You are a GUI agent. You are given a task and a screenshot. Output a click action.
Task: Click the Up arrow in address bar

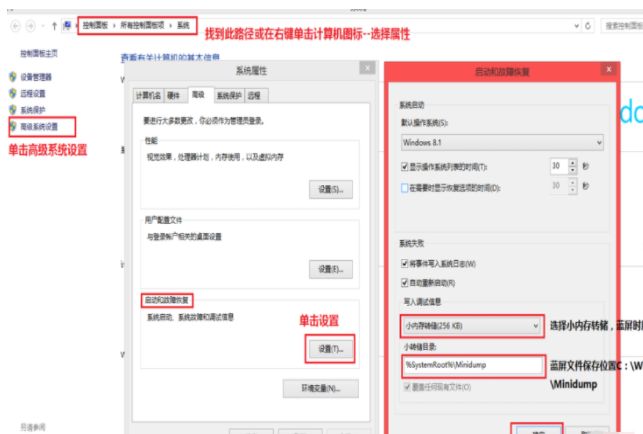click(53, 24)
